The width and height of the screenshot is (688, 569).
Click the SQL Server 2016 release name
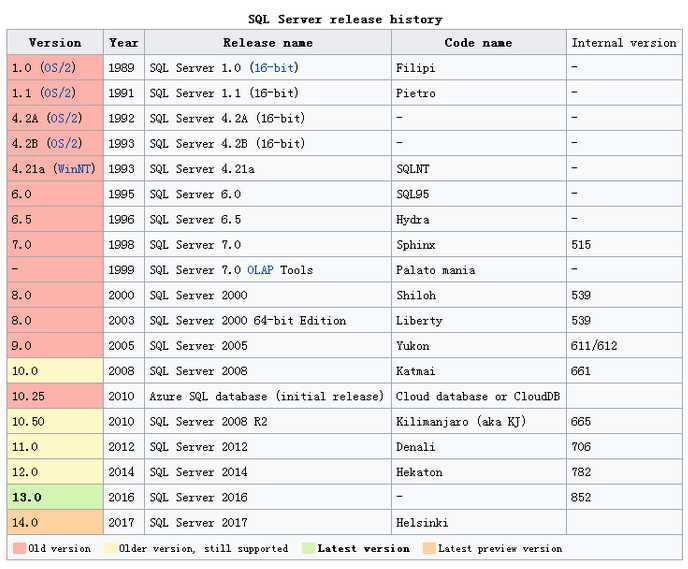click(198, 497)
